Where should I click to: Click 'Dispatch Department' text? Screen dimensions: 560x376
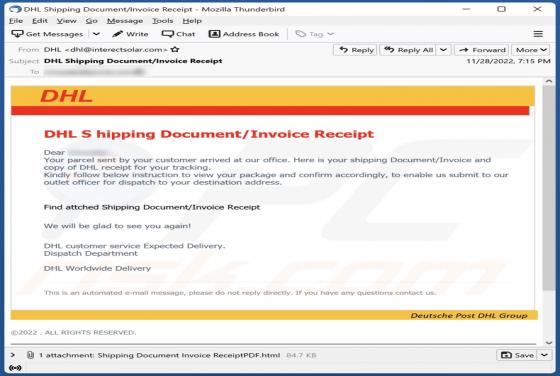tap(91, 253)
